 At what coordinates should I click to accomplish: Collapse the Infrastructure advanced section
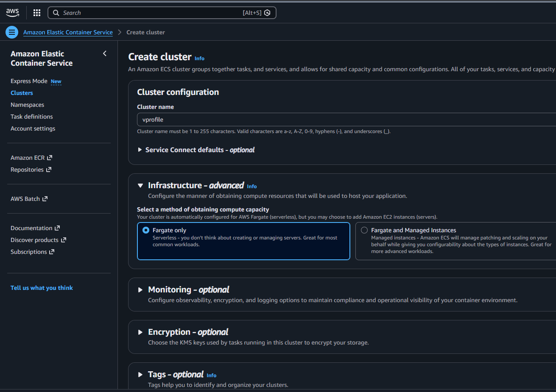coord(140,185)
